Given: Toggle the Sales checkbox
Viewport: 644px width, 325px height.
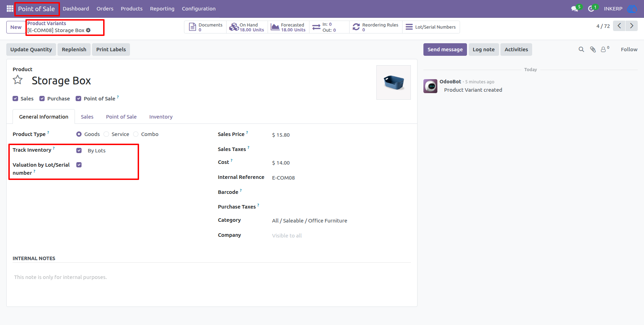Looking at the screenshot, I should click(15, 99).
